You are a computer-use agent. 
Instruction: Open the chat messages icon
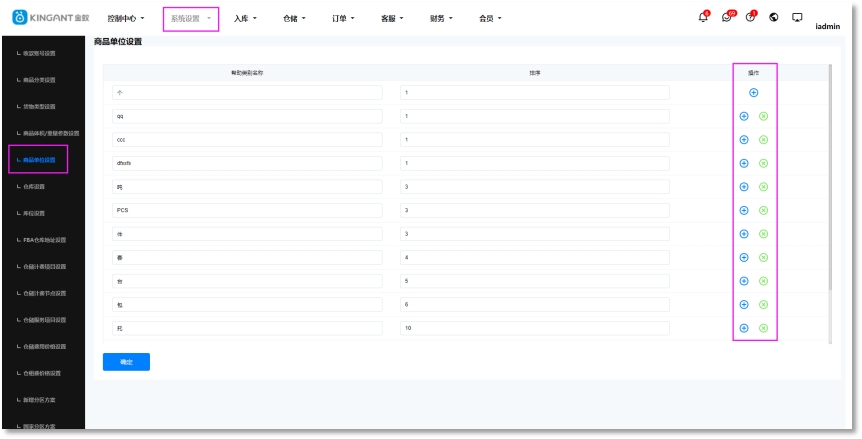tap(727, 18)
